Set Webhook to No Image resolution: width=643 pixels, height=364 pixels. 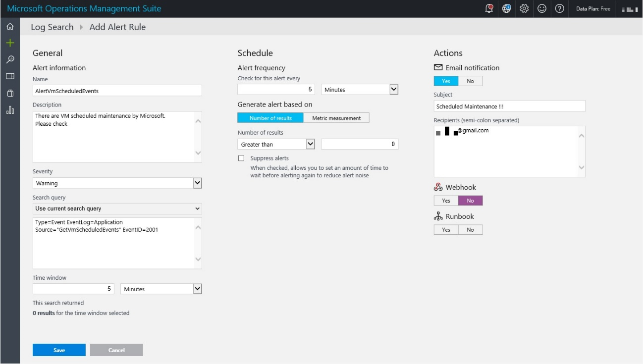coord(470,201)
